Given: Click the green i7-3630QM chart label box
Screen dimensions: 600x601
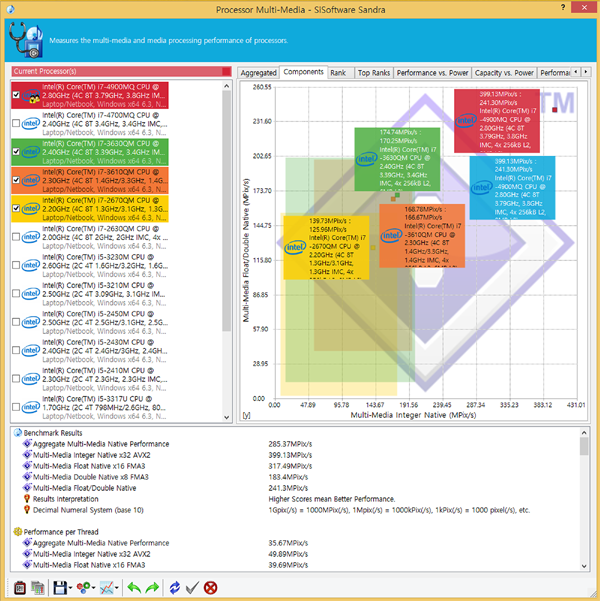Looking at the screenshot, I should tap(397, 159).
